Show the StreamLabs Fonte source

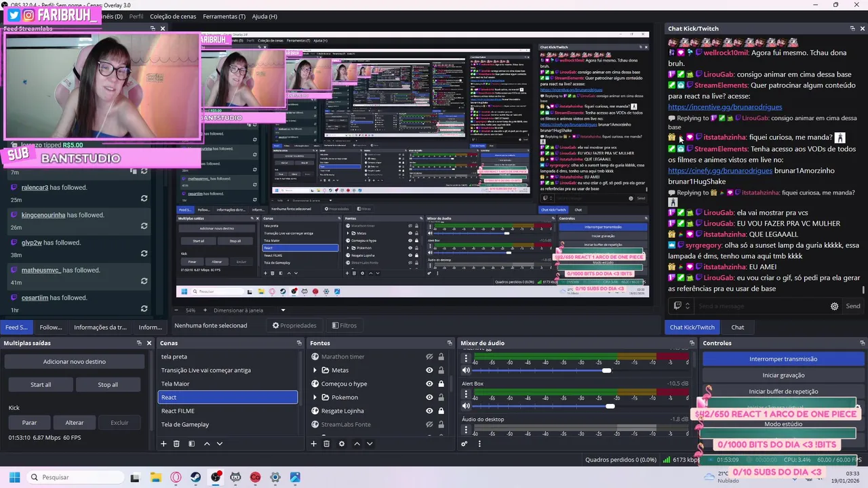coord(429,424)
